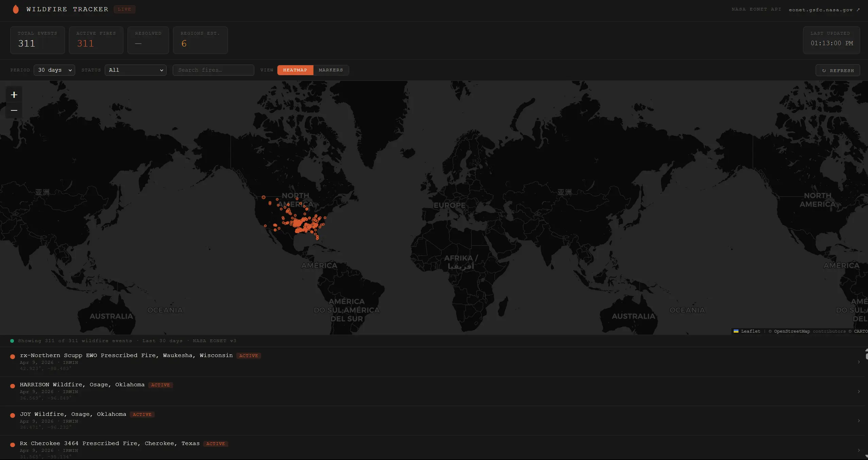
Task: Click the Regions Est. 6 card
Action: (200, 40)
